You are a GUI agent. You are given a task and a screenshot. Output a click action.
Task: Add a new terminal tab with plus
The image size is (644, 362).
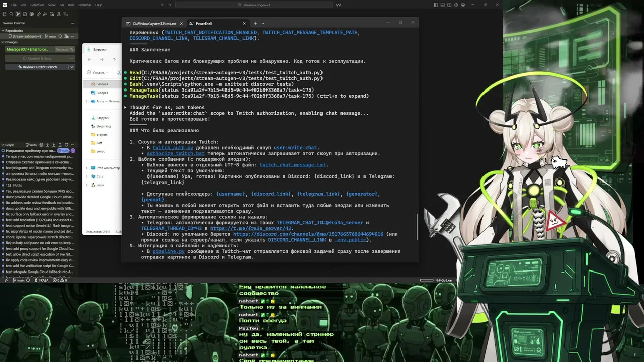[x=255, y=23]
